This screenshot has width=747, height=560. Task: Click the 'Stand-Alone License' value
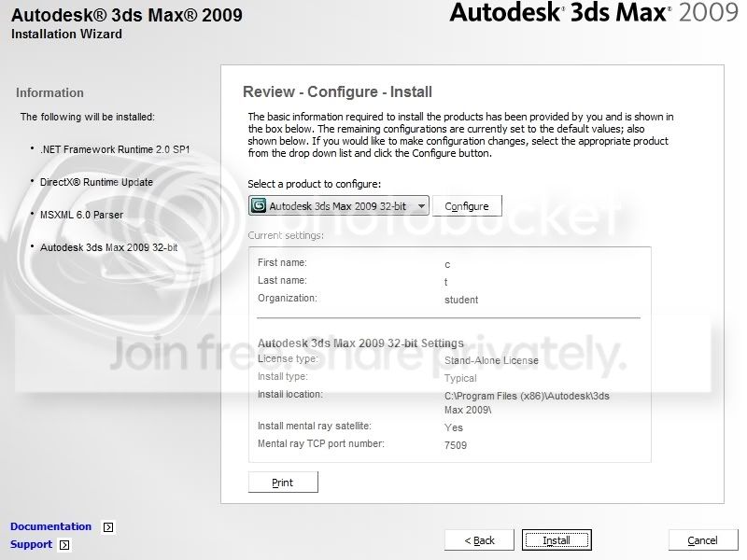[x=491, y=360]
